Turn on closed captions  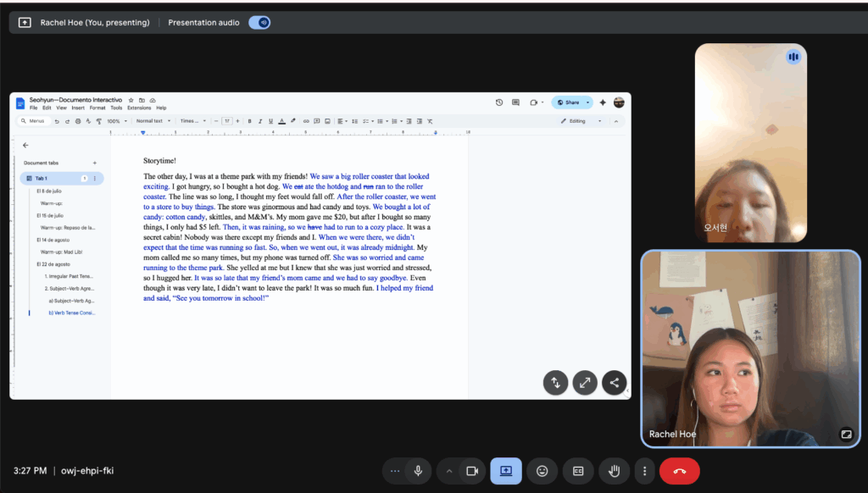pos(578,471)
